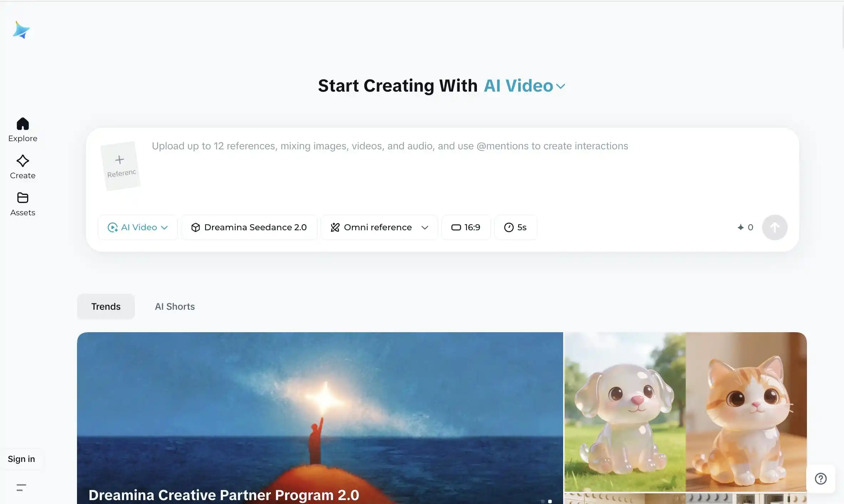This screenshot has width=844, height=504.
Task: Change the 5s duration setting
Action: tap(515, 227)
